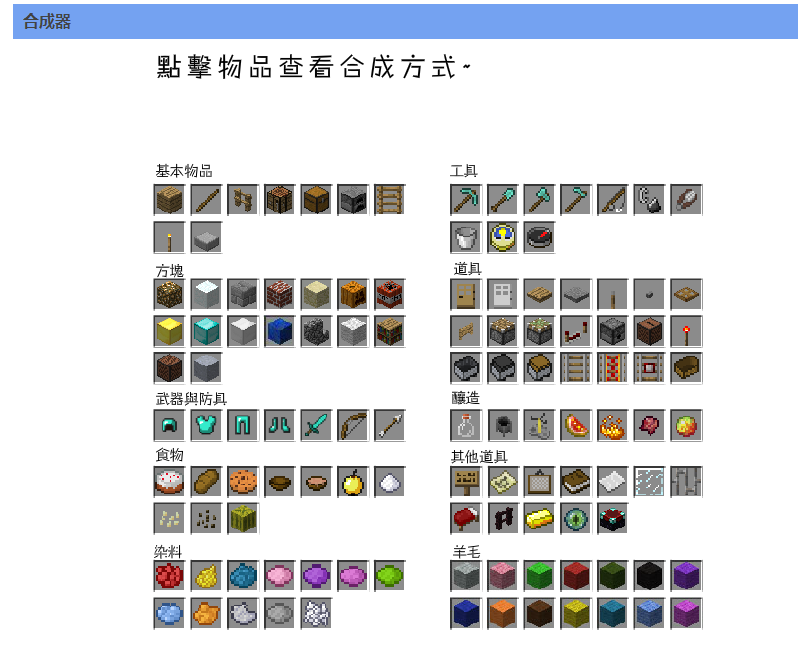Open the bow recipe

tap(353, 425)
